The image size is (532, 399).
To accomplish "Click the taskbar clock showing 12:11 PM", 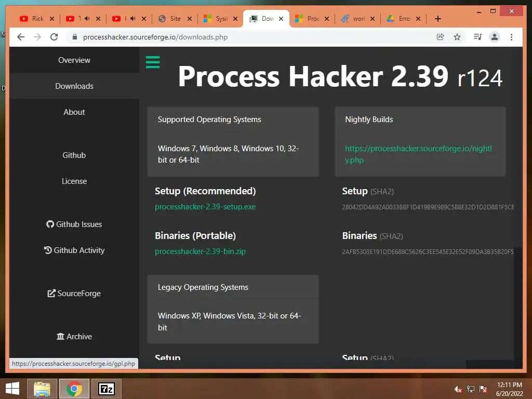I will pos(509,389).
